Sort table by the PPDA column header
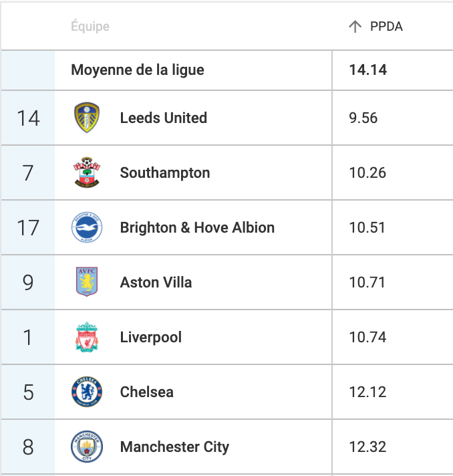Image resolution: width=453 pixels, height=476 pixels. coord(386,27)
